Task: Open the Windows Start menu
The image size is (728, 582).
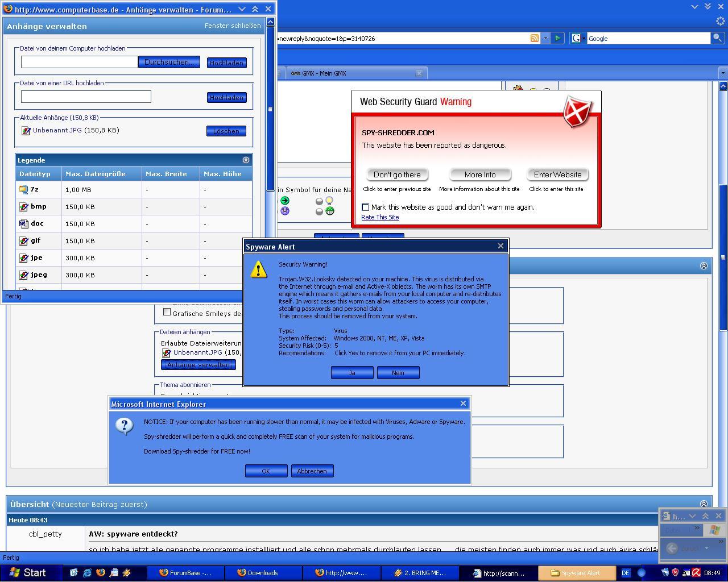Action: click(x=27, y=573)
